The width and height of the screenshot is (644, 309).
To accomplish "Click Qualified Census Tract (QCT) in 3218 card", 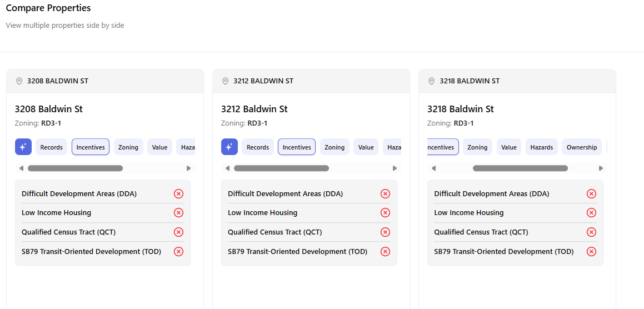I will click(x=481, y=232).
